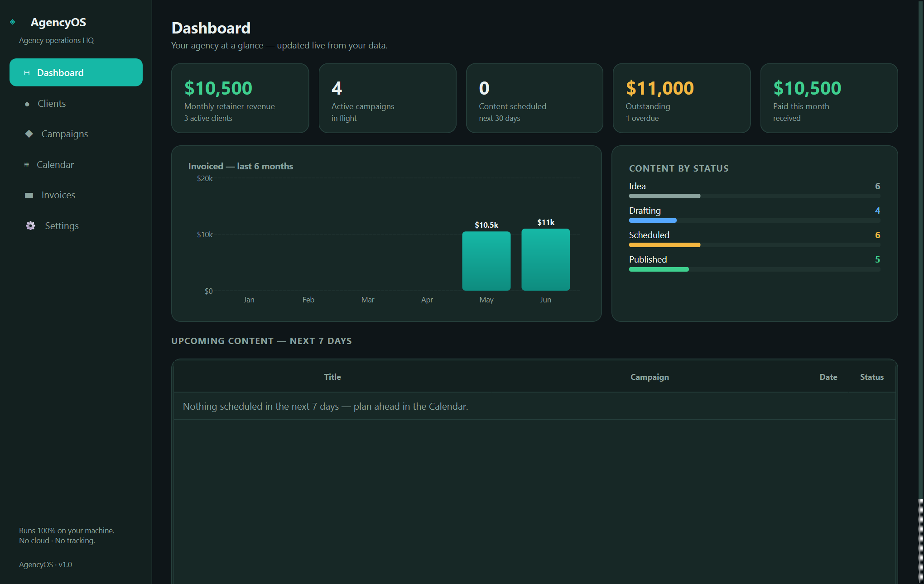Click the Drafting status progress bar
This screenshot has width=924, height=584.
pyautogui.click(x=755, y=220)
